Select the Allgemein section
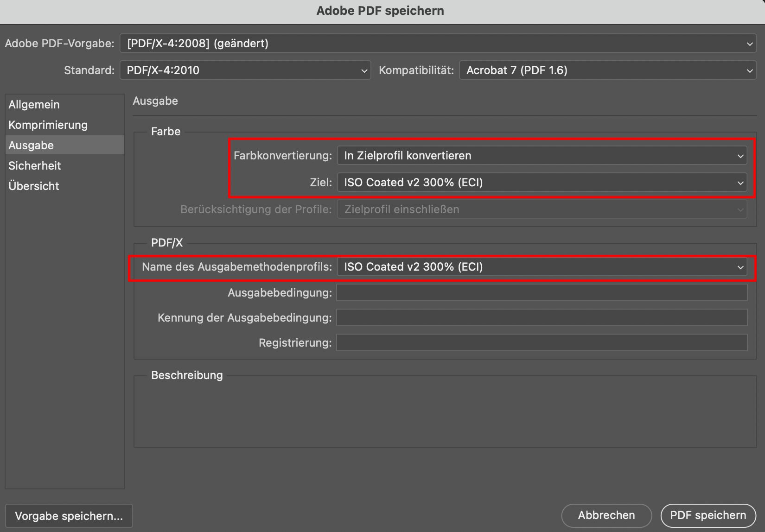 click(64, 105)
